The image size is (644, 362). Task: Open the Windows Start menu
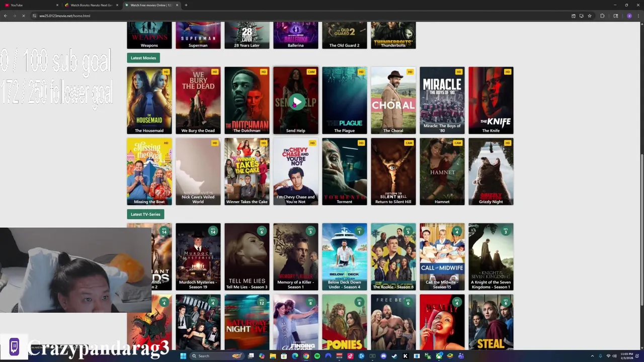pyautogui.click(x=183, y=356)
